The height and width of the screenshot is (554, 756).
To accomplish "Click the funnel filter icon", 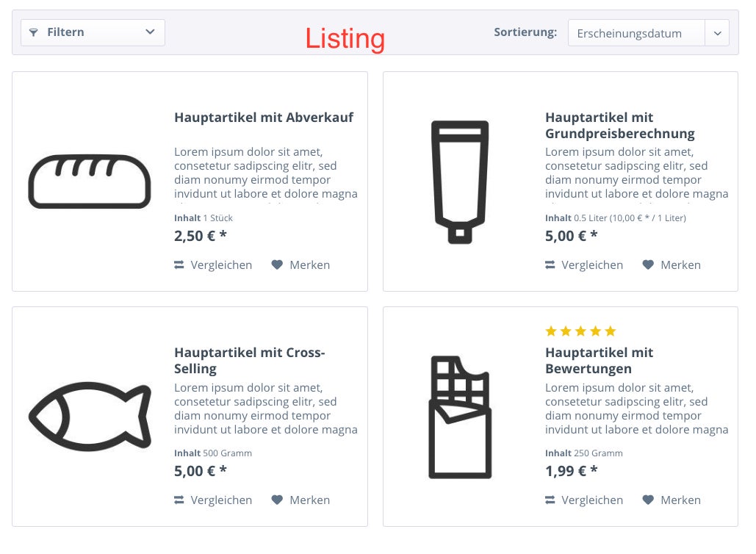I will pyautogui.click(x=33, y=32).
